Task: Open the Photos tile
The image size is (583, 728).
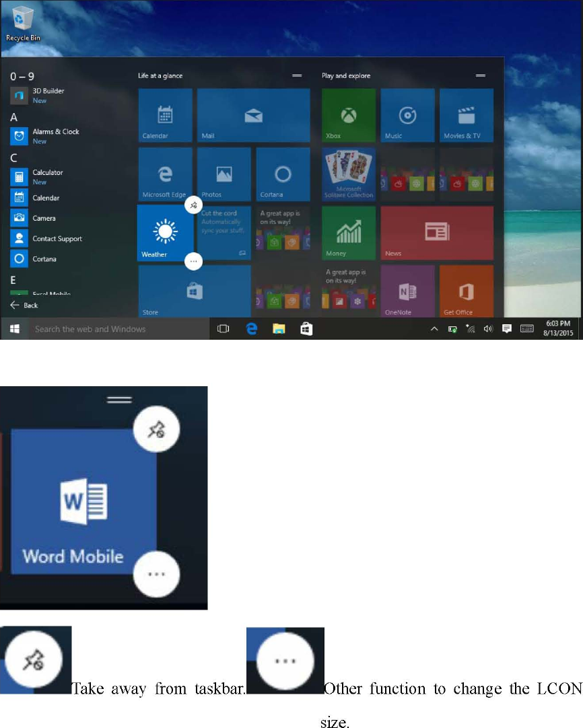Action: pyautogui.click(x=224, y=174)
